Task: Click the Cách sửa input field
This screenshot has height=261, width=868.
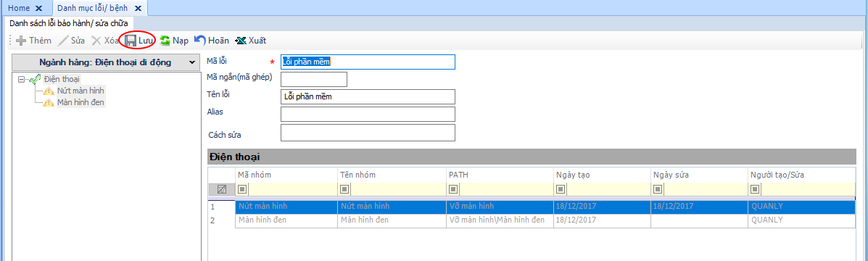Action: (368, 133)
